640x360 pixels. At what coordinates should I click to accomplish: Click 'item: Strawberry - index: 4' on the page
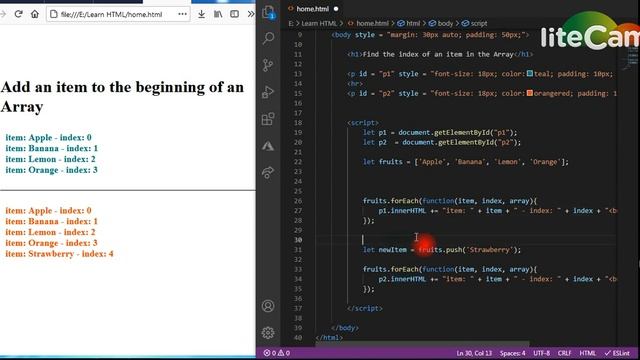pyautogui.click(x=59, y=254)
